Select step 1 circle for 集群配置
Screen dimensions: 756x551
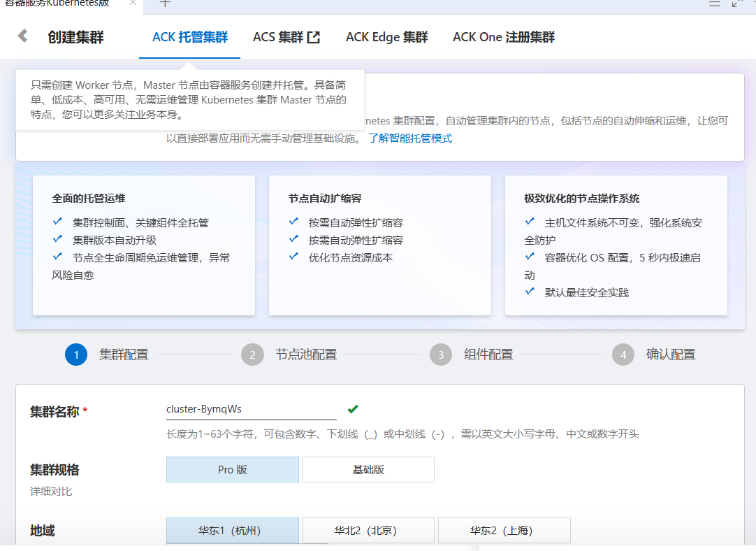coord(76,355)
